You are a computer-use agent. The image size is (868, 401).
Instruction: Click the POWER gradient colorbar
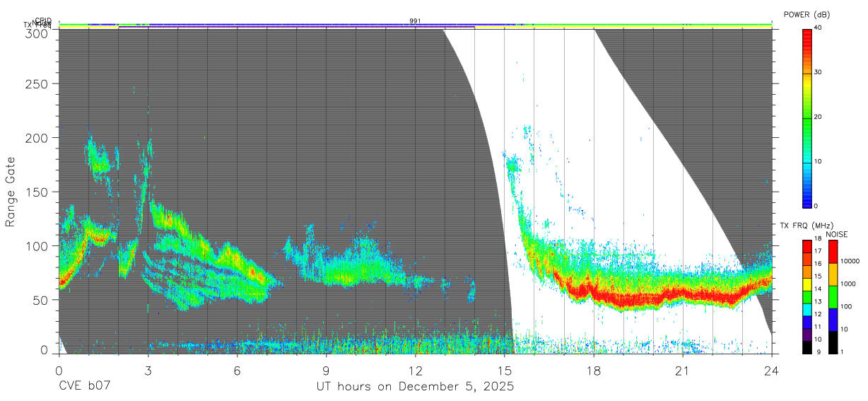point(807,117)
